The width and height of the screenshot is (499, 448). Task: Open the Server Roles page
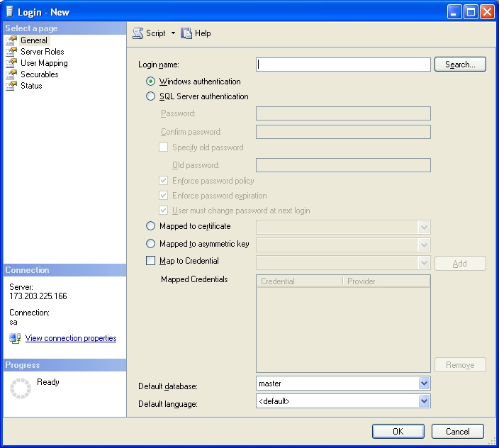[42, 52]
